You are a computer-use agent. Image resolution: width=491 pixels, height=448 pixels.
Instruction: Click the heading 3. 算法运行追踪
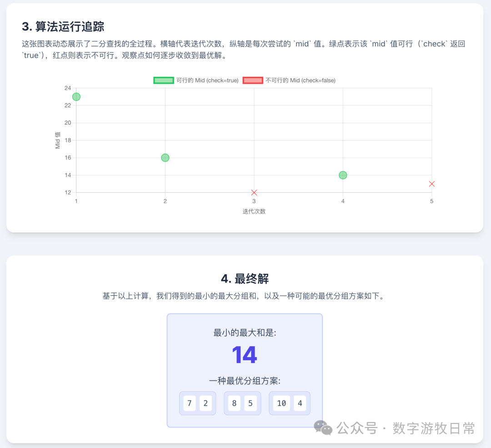[x=65, y=27]
